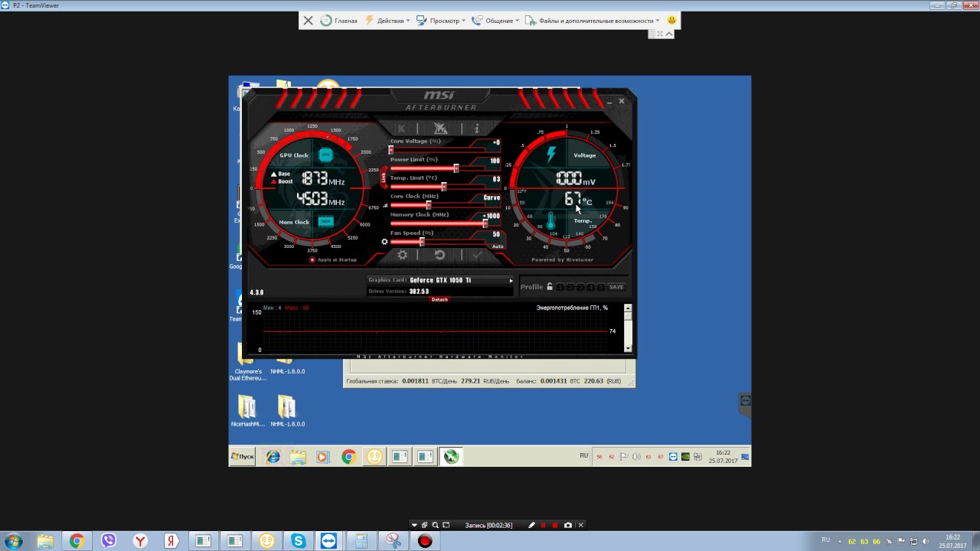The height and width of the screenshot is (551, 980).
Task: Expand the Graphics Card selector arrow
Action: coord(511,280)
